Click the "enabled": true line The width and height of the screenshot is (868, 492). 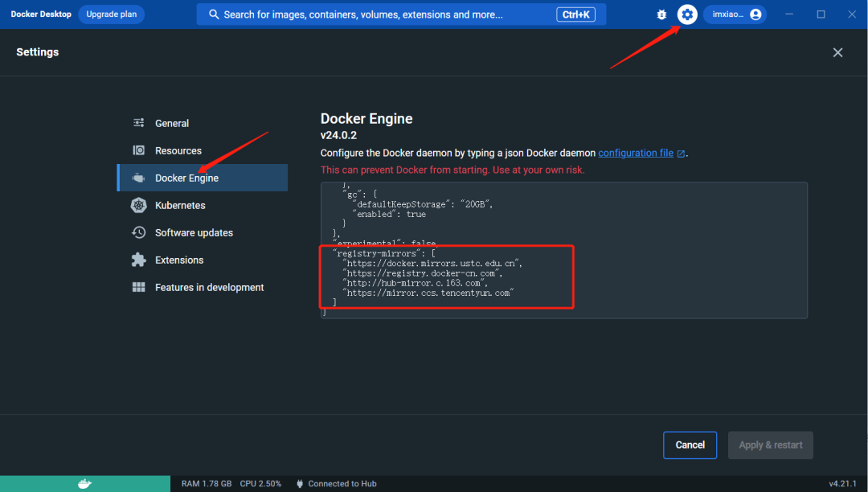tap(389, 214)
